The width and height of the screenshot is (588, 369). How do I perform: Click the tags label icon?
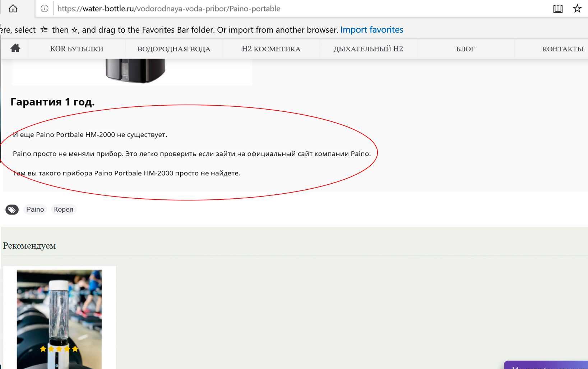12,209
